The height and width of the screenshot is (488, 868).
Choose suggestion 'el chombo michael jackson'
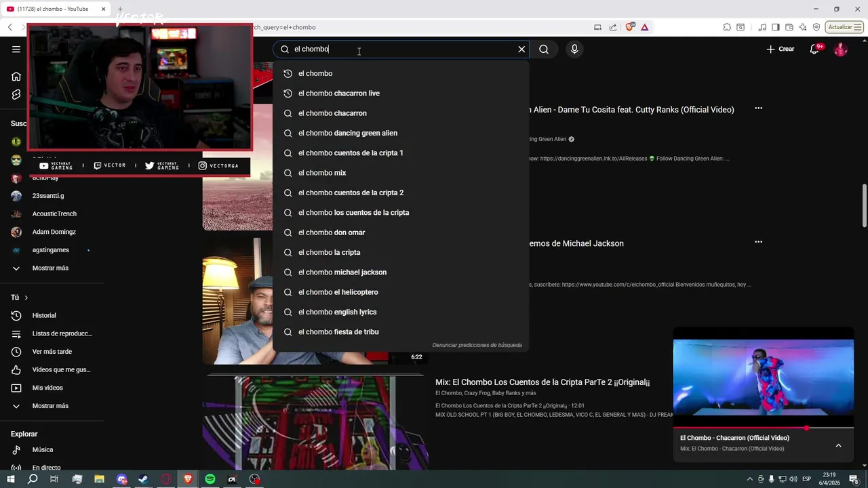click(401, 272)
